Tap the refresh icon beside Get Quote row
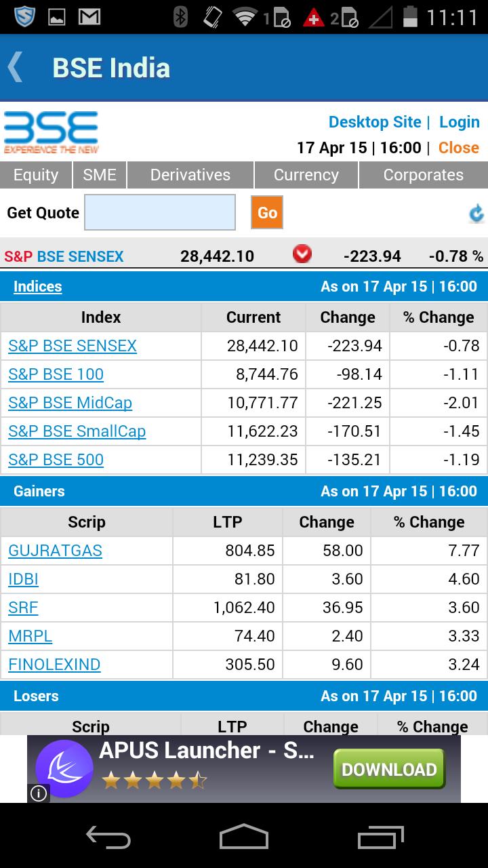 (476, 213)
